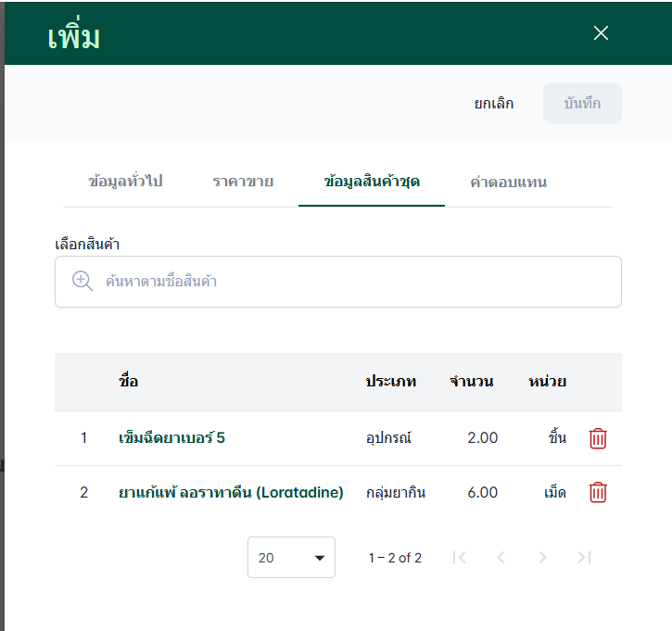Go to first page of results
This screenshot has width=672, height=631.
click(x=459, y=558)
